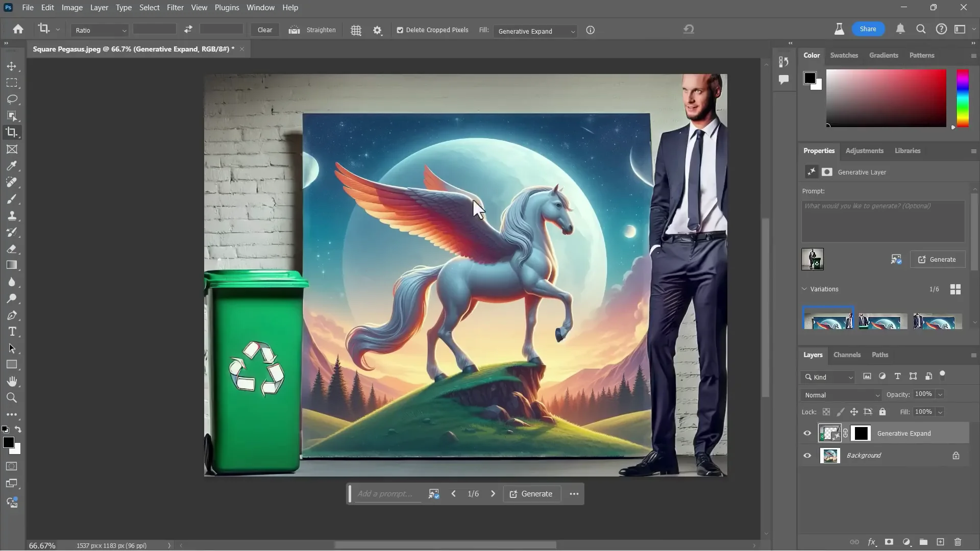This screenshot has height=551, width=980.
Task: Open the Filter menu
Action: tap(175, 7)
